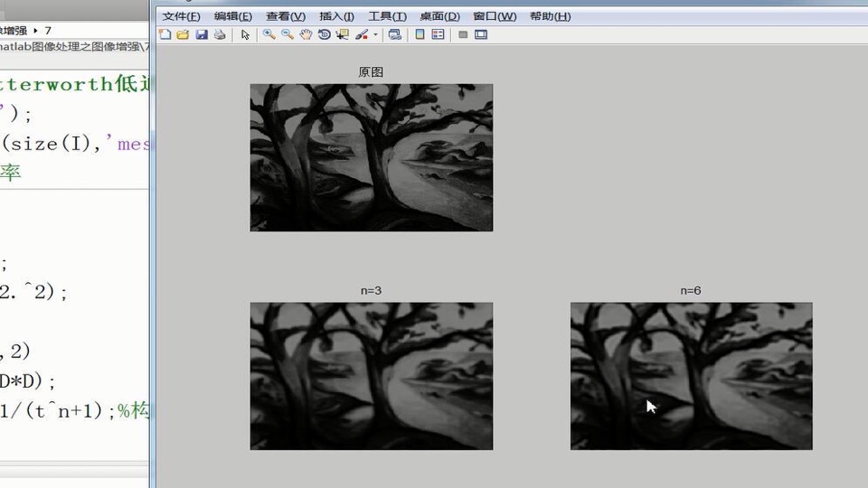Image resolution: width=868 pixels, height=488 pixels.
Task: Click the Link Plot icon
Action: point(395,34)
